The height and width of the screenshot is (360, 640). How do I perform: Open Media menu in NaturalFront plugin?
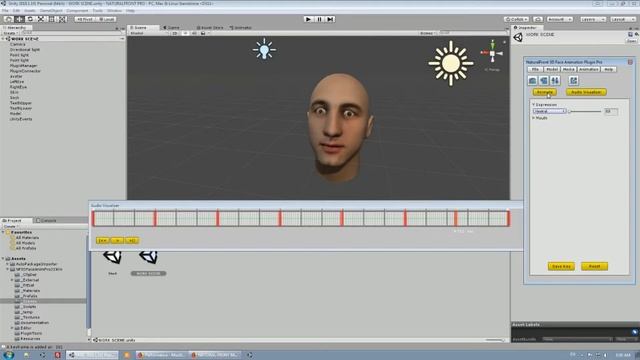[569, 69]
